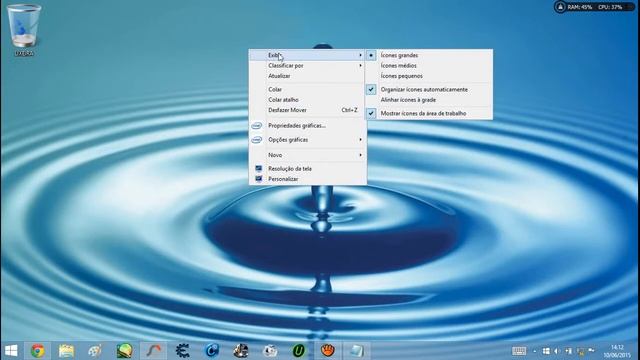Screen dimensions: 640x360
Task: Click Atualizar in the context menu
Action: (307, 76)
